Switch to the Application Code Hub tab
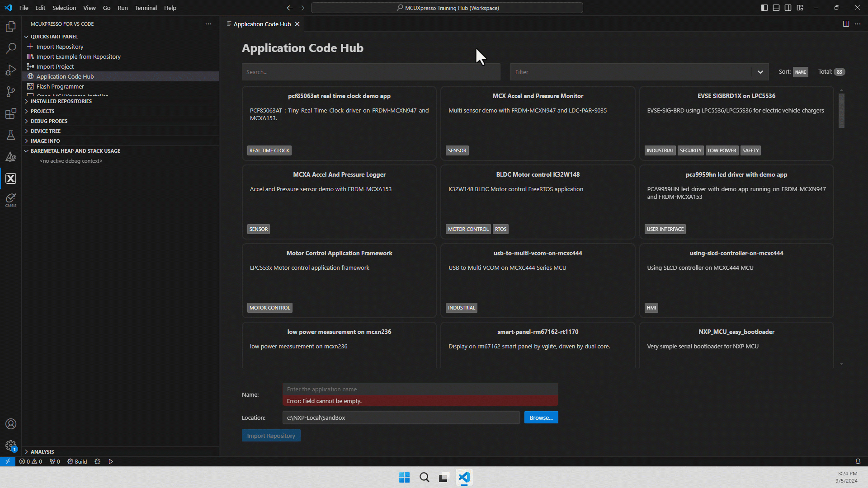868x488 pixels. coord(261,24)
